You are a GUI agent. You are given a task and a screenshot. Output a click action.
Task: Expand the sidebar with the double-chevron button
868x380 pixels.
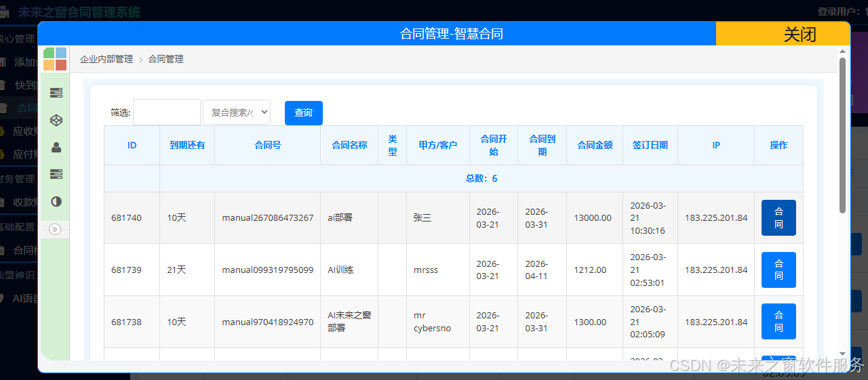pyautogui.click(x=55, y=230)
